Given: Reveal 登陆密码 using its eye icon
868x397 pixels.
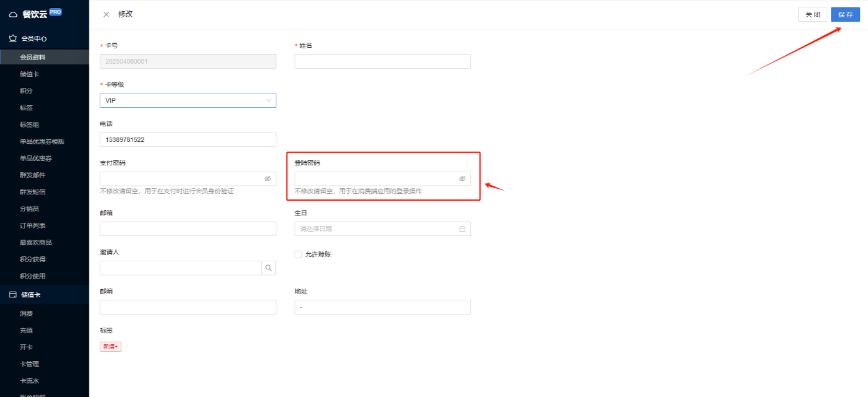Looking at the screenshot, I should click(x=462, y=178).
